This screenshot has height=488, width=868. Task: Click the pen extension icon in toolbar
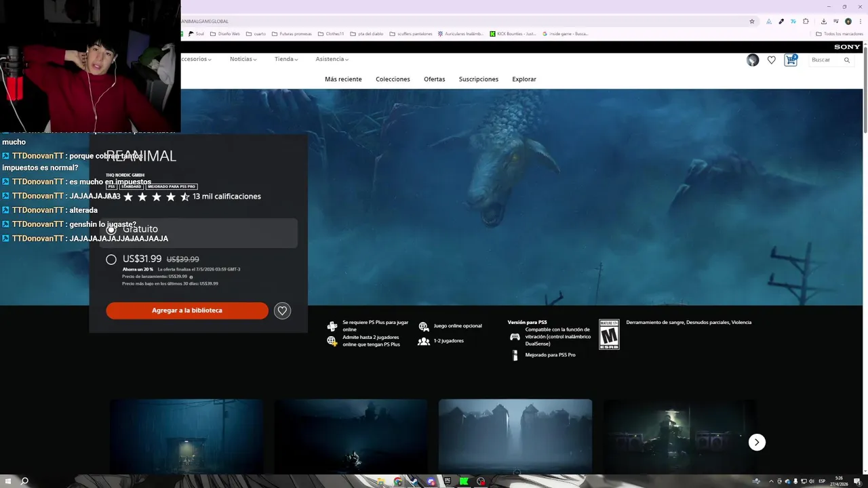[x=781, y=21]
